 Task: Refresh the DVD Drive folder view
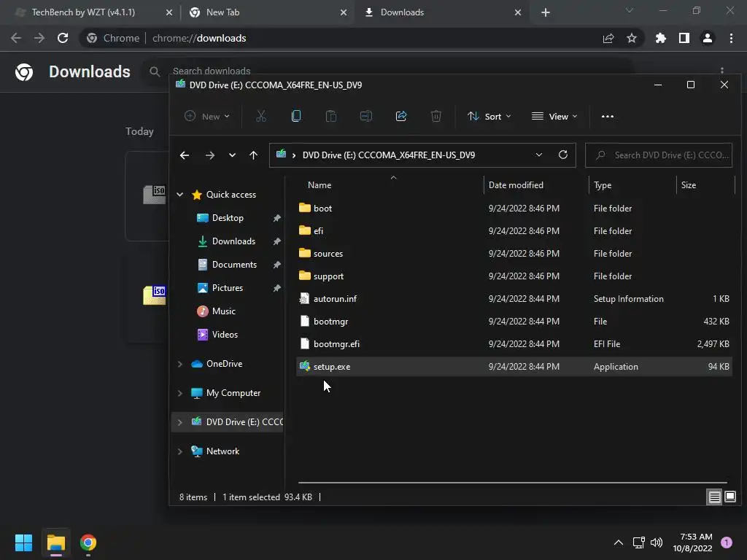[563, 155]
